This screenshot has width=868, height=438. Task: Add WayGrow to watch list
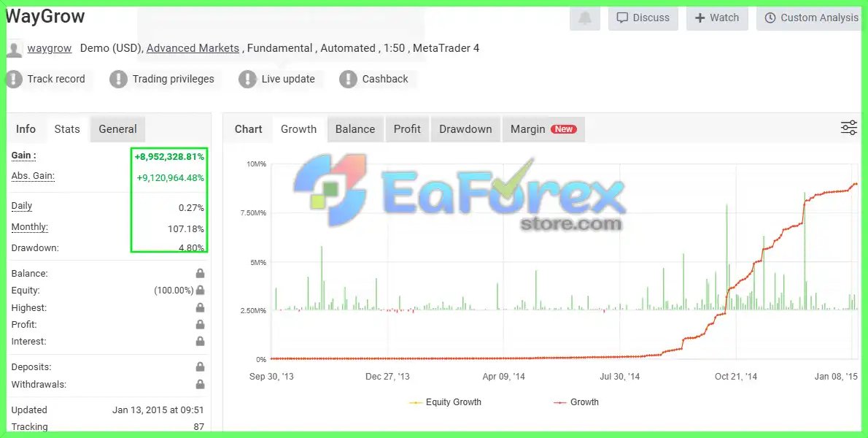point(717,18)
